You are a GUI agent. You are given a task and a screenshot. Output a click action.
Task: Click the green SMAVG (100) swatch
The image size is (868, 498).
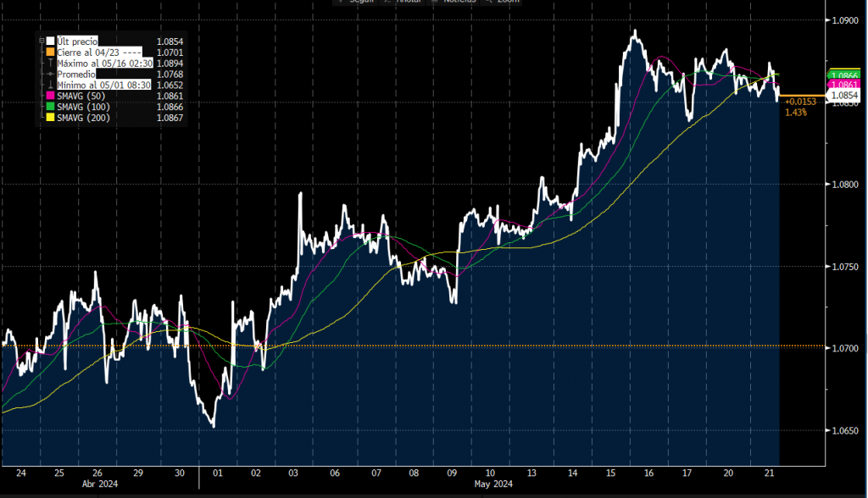point(51,107)
